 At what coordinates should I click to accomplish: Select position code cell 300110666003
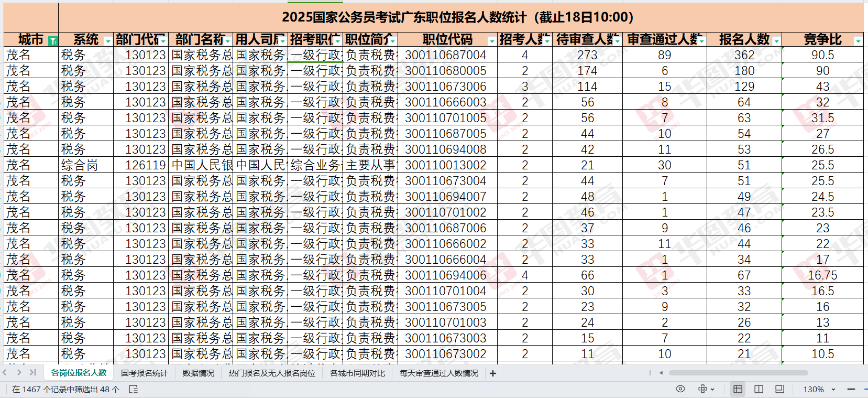447,102
